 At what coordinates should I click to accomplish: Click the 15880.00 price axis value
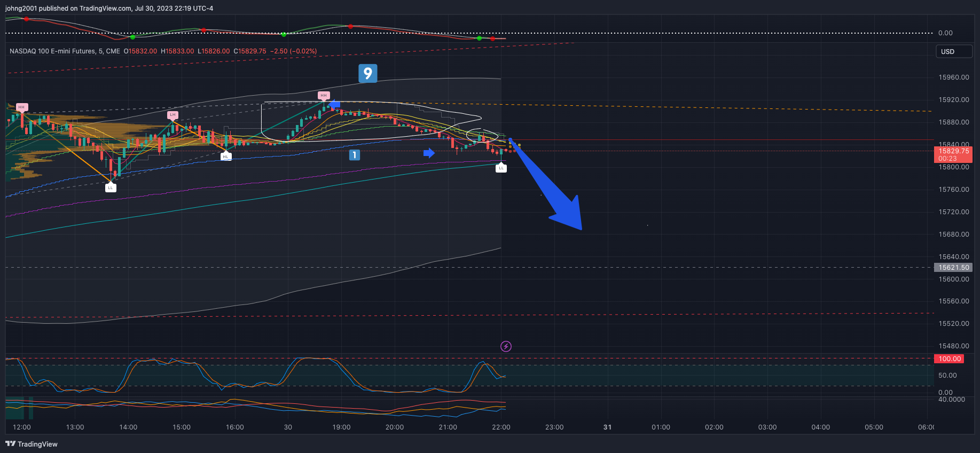click(954, 122)
